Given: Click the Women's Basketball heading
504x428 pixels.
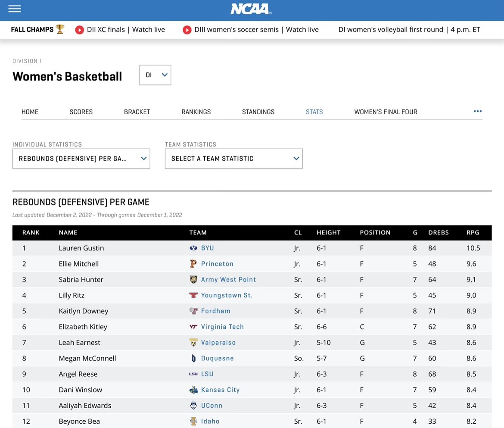Looking at the screenshot, I should coord(67,77).
